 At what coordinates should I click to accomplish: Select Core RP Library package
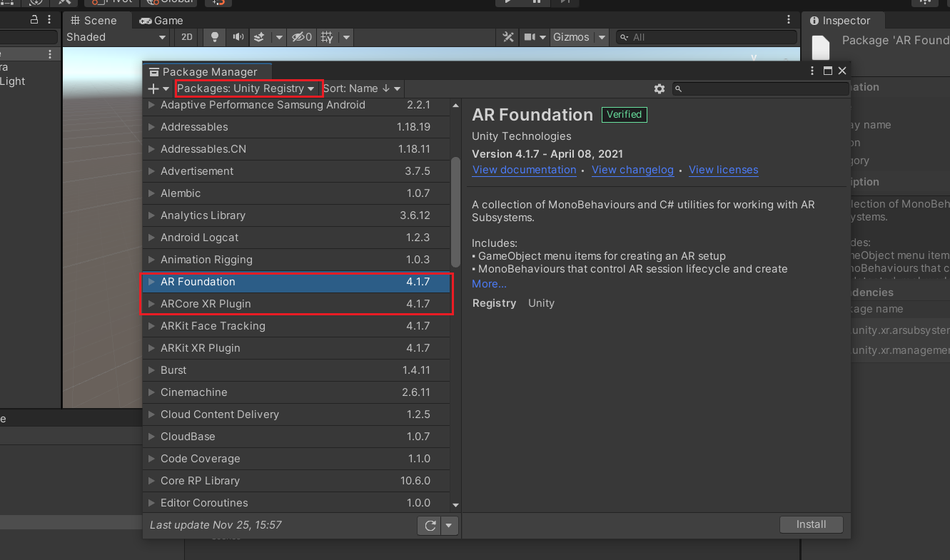coord(296,481)
